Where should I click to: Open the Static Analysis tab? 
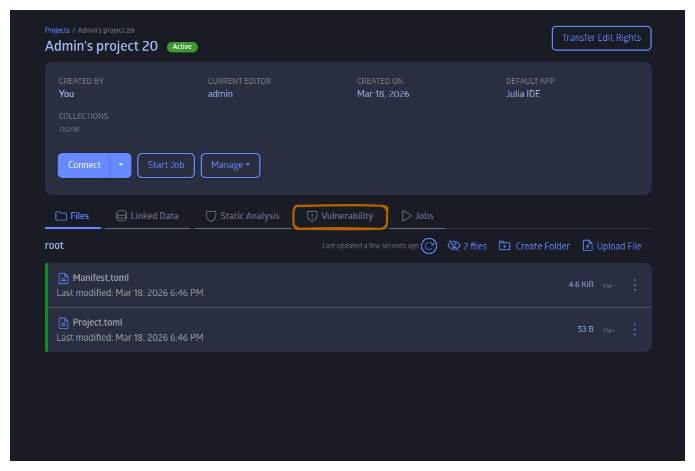click(242, 216)
